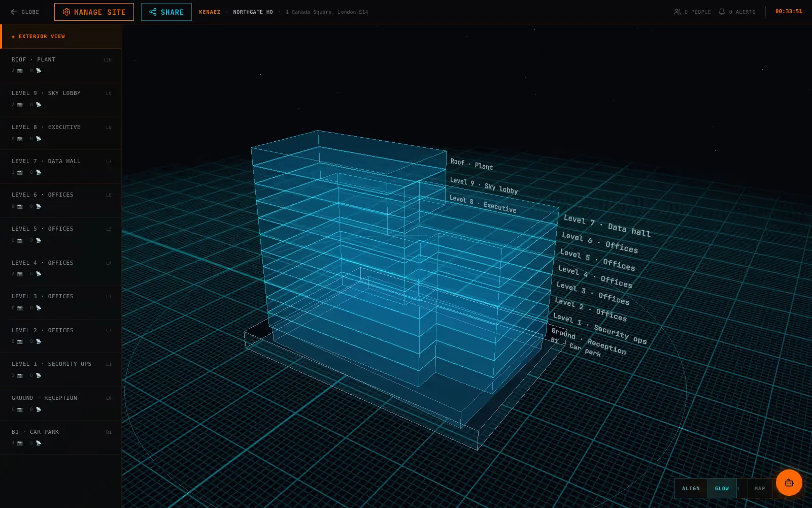812x508 pixels.
Task: Click the share nodes icon
Action: [x=153, y=12]
